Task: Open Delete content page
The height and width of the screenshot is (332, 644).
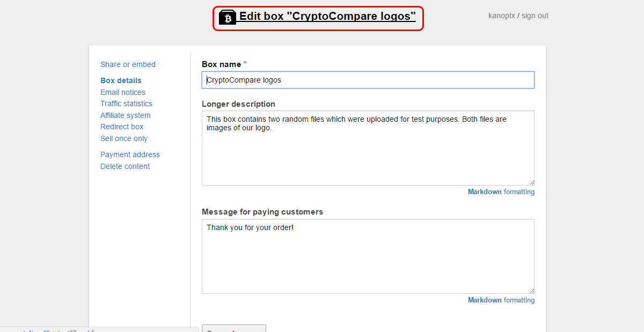Action: [125, 166]
